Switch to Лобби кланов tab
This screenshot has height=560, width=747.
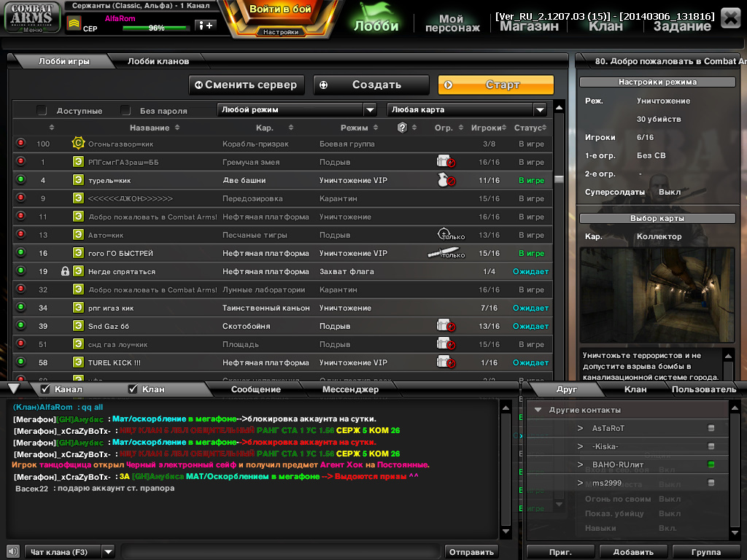tap(158, 61)
